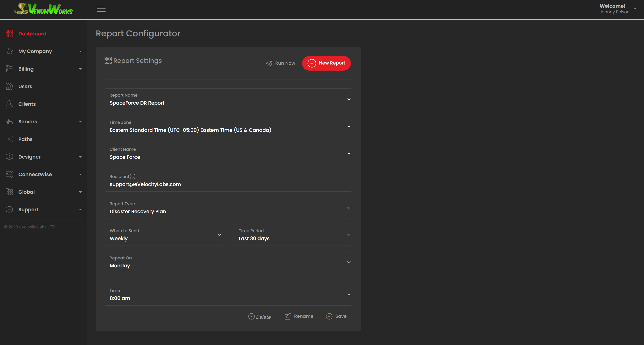Click the Paths shuffle icon in sidebar

point(9,139)
